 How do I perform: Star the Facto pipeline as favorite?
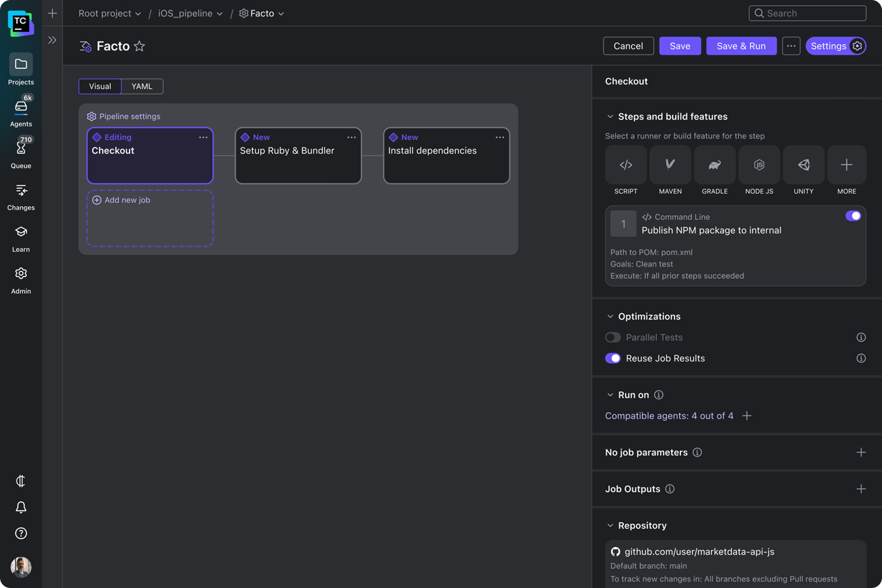tap(139, 46)
